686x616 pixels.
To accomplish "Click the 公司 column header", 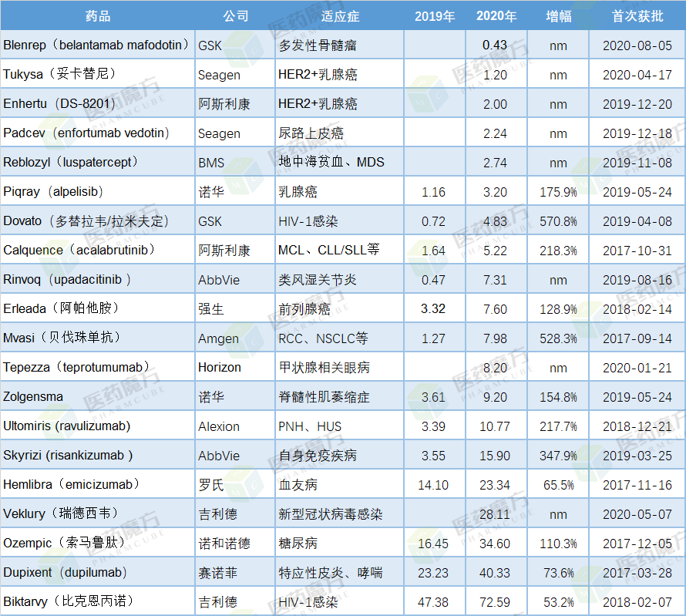I will pos(235,15).
